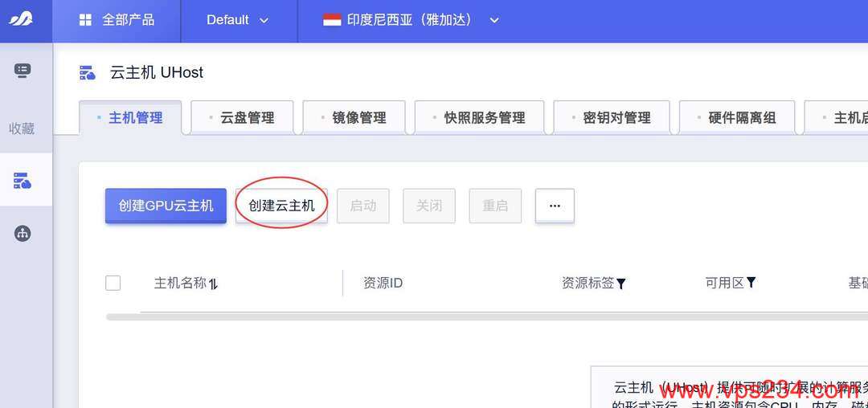Screen dimensions: 868x408
Task: Click the Indonesia flag icon
Action: coord(332,20)
